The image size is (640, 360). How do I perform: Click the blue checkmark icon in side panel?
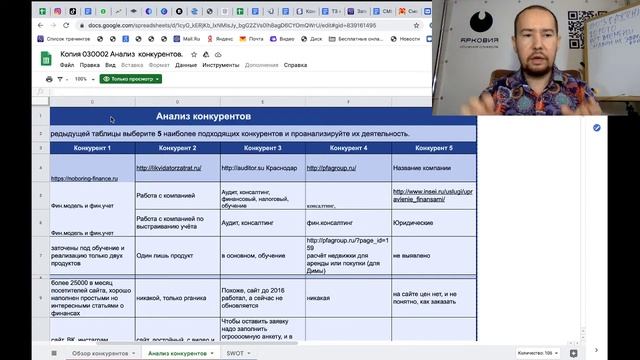click(597, 128)
